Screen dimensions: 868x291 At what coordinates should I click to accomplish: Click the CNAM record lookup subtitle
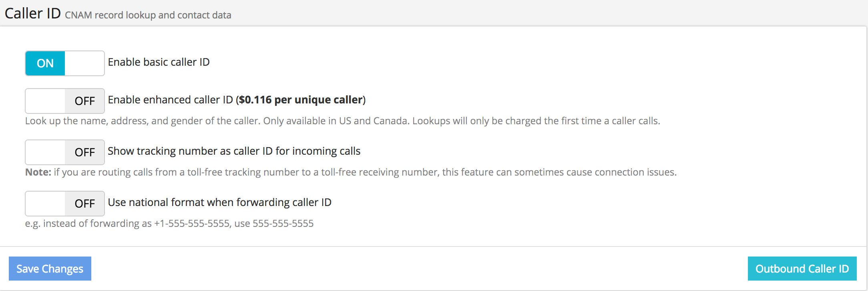pyautogui.click(x=148, y=15)
